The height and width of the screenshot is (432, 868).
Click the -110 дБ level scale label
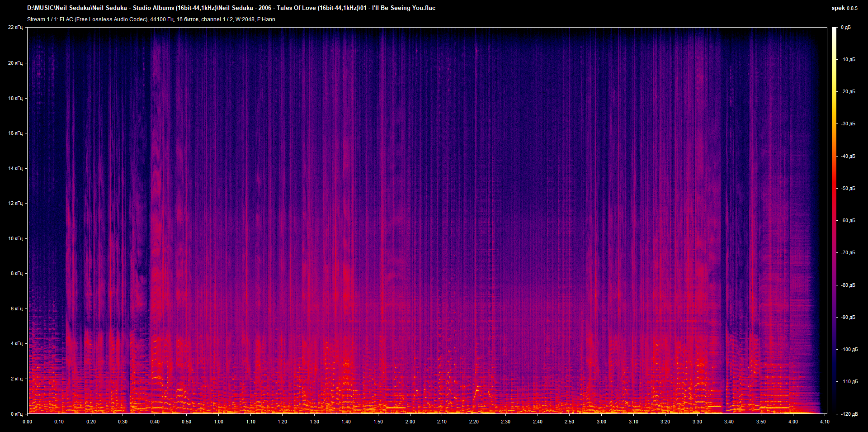point(849,381)
